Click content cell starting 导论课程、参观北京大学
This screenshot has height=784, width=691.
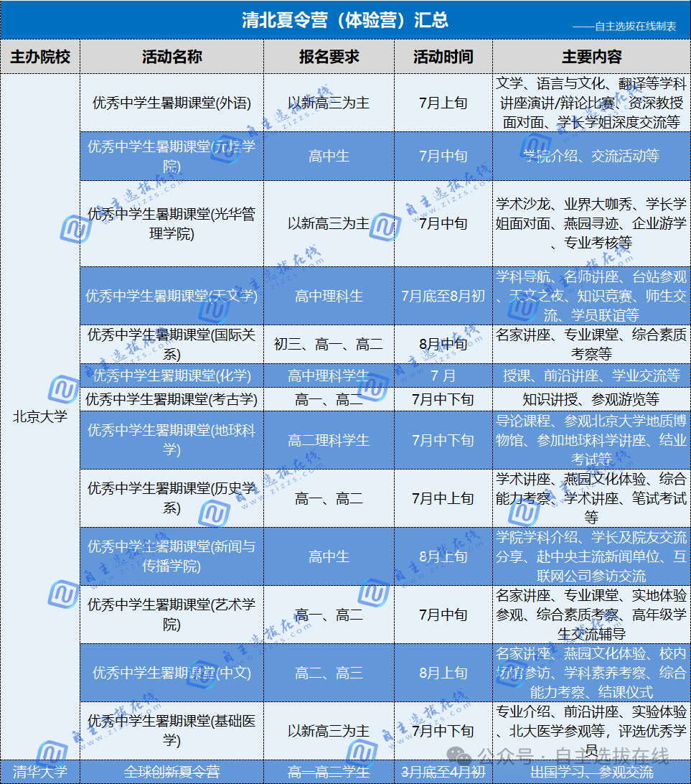tap(591, 440)
